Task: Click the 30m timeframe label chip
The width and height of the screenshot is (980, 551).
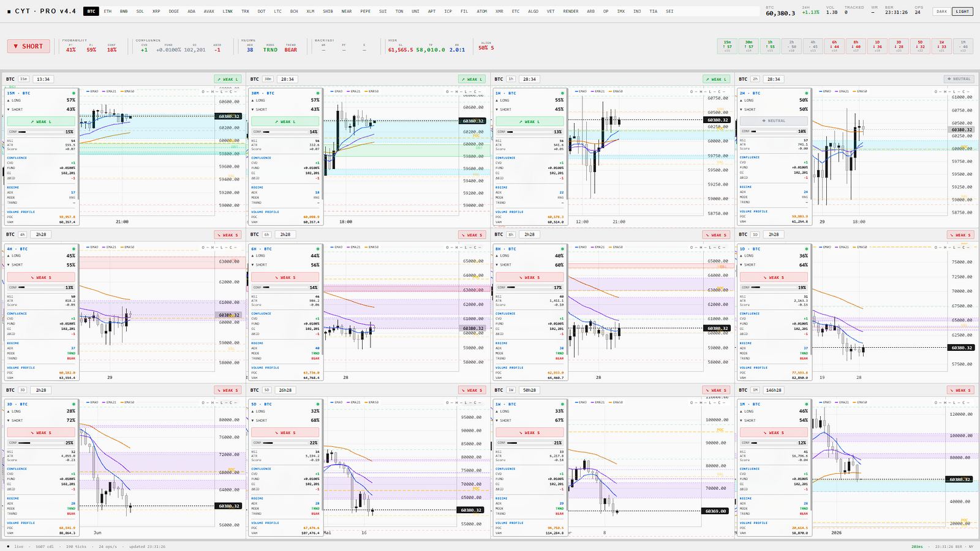Action: [x=268, y=79]
